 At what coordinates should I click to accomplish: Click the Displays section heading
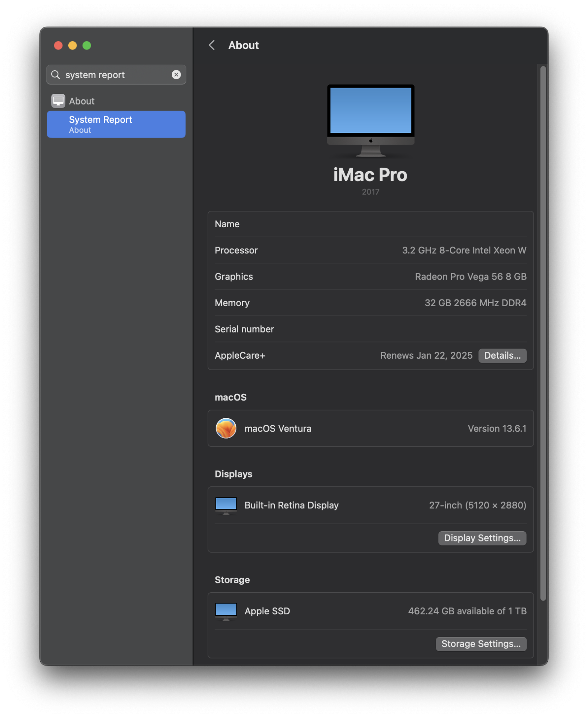(x=233, y=474)
